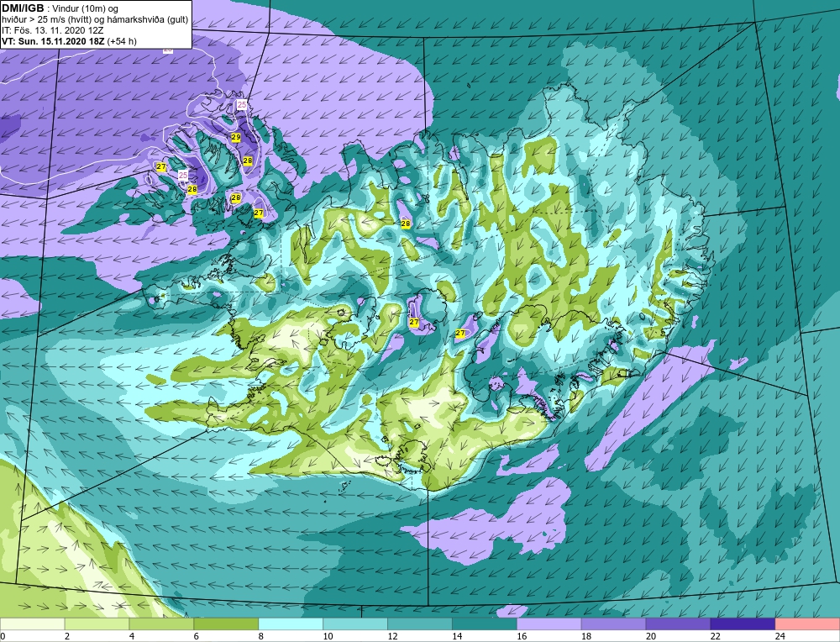Click legend scale number '6'
The width and height of the screenshot is (840, 642).
pos(196,636)
